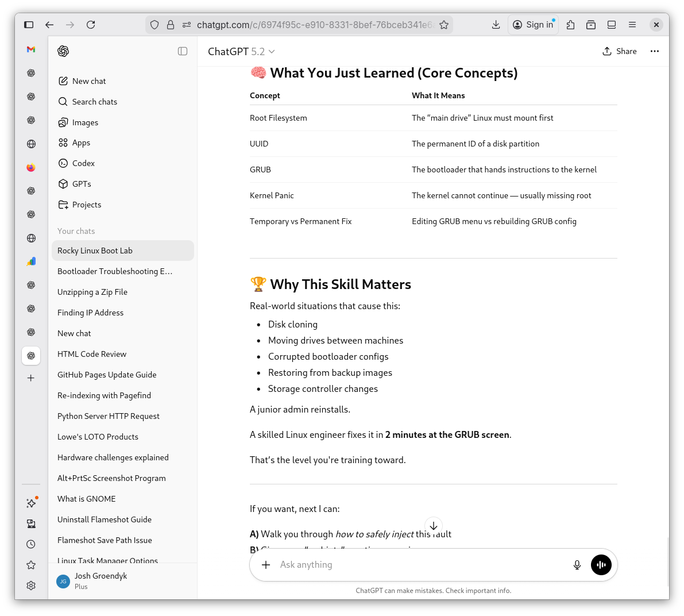Open the GPTs section
This screenshot has height=616, width=684.
[x=81, y=184]
